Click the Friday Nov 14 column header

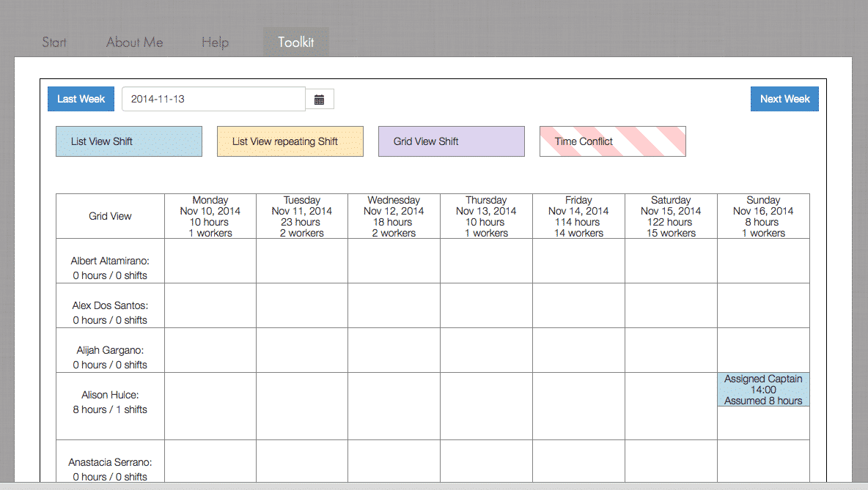click(578, 216)
